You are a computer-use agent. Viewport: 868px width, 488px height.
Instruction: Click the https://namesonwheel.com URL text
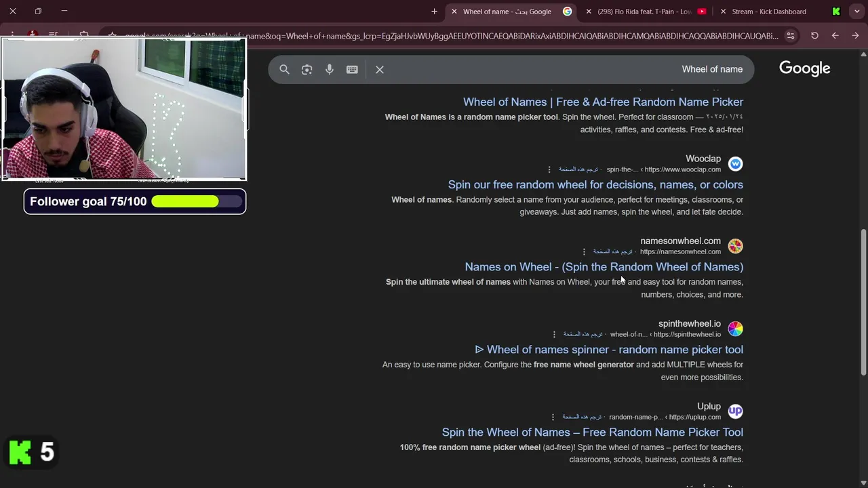(680, 251)
